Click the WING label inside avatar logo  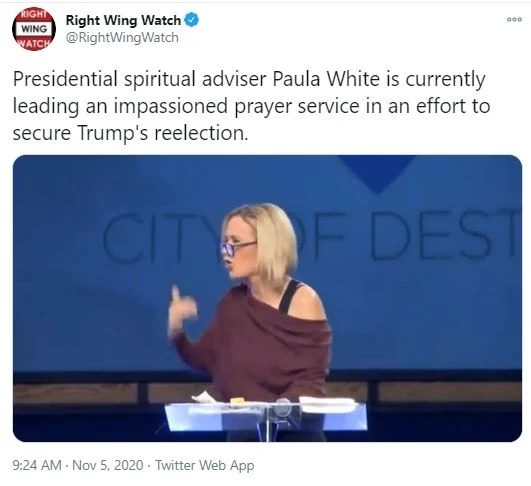tap(34, 29)
